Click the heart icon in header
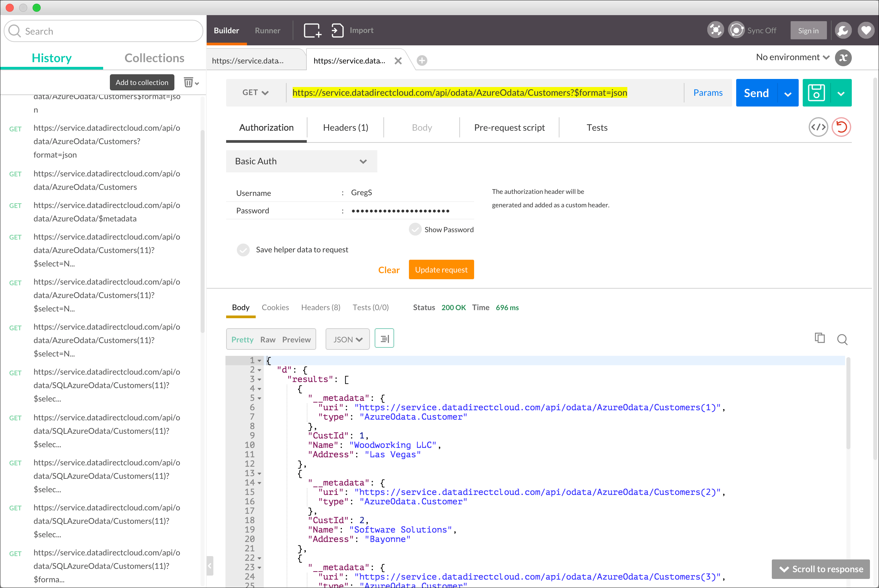This screenshot has height=588, width=879. click(866, 30)
